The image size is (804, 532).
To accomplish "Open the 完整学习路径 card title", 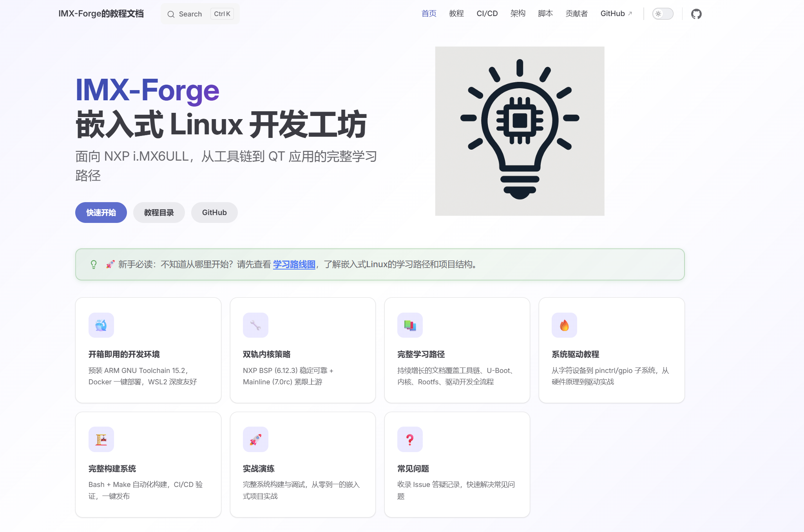I will pos(421,355).
